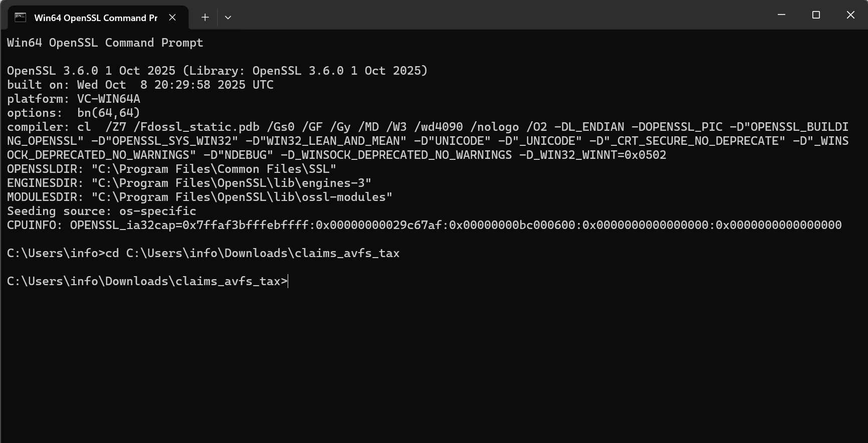This screenshot has height=443, width=868.
Task: Switch to the Win64 OpenSSL Command Prompt tab
Action: (95, 17)
